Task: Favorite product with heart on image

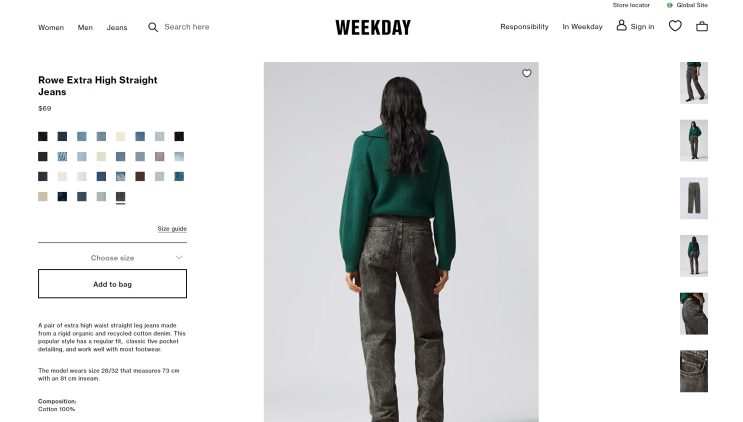Action: pyautogui.click(x=526, y=73)
